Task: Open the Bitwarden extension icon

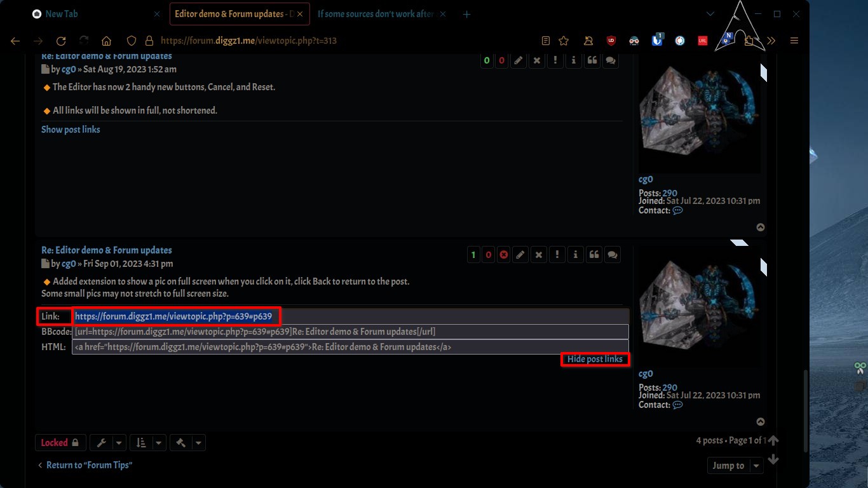Action: (657, 41)
